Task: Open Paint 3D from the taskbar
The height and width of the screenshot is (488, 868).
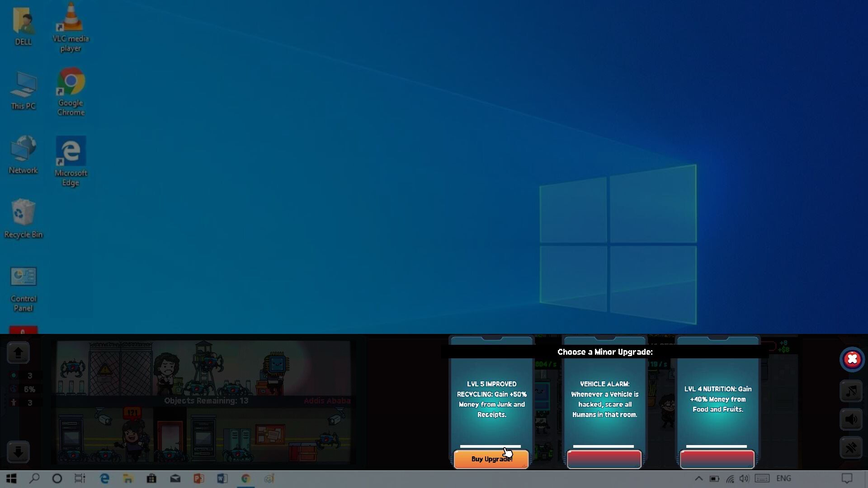Action: pos(269,479)
